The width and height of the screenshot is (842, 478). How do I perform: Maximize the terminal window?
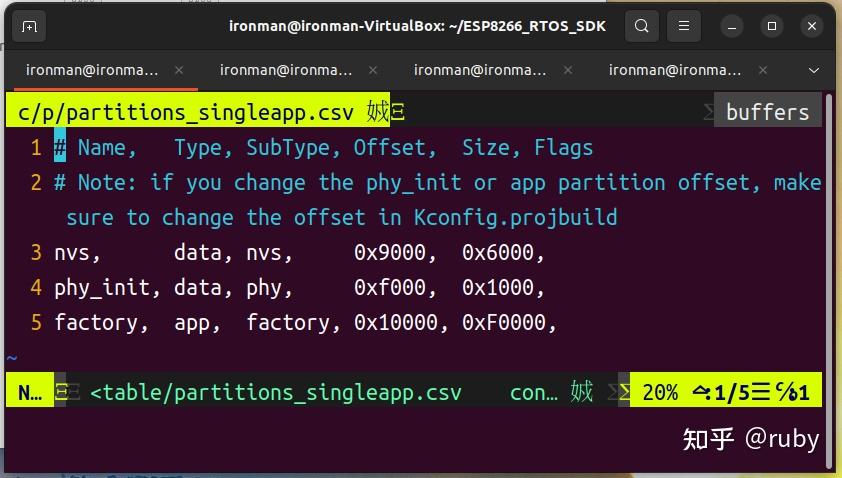pyautogui.click(x=772, y=26)
